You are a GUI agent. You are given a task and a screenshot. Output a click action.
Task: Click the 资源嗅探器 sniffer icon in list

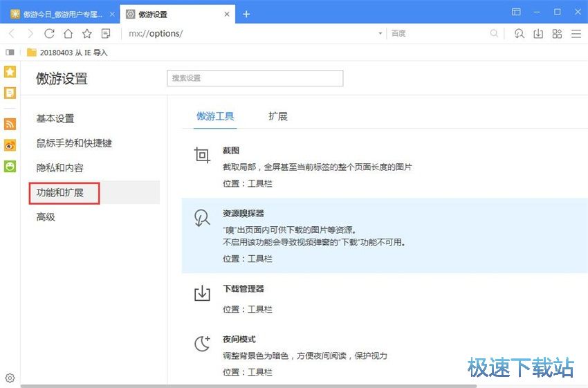[202, 218]
